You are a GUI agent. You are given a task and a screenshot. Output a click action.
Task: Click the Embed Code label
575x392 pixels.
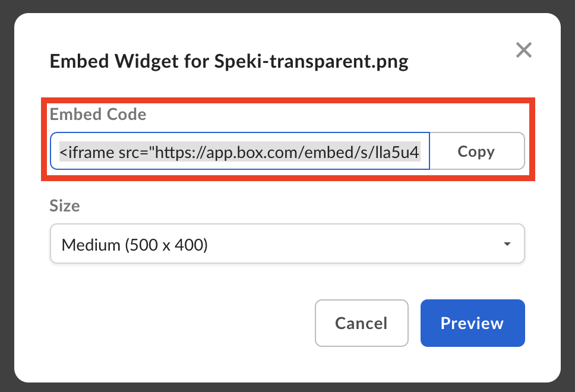pos(98,114)
